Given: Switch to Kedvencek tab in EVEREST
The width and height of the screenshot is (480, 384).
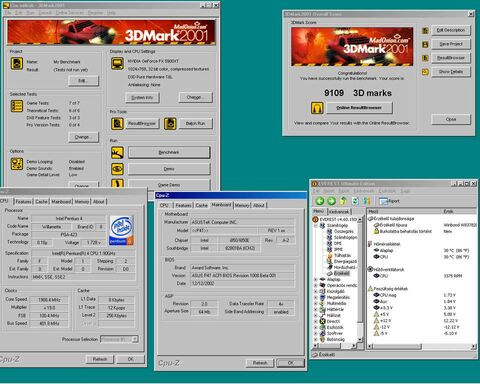Looking at the screenshot, I should [x=339, y=212].
